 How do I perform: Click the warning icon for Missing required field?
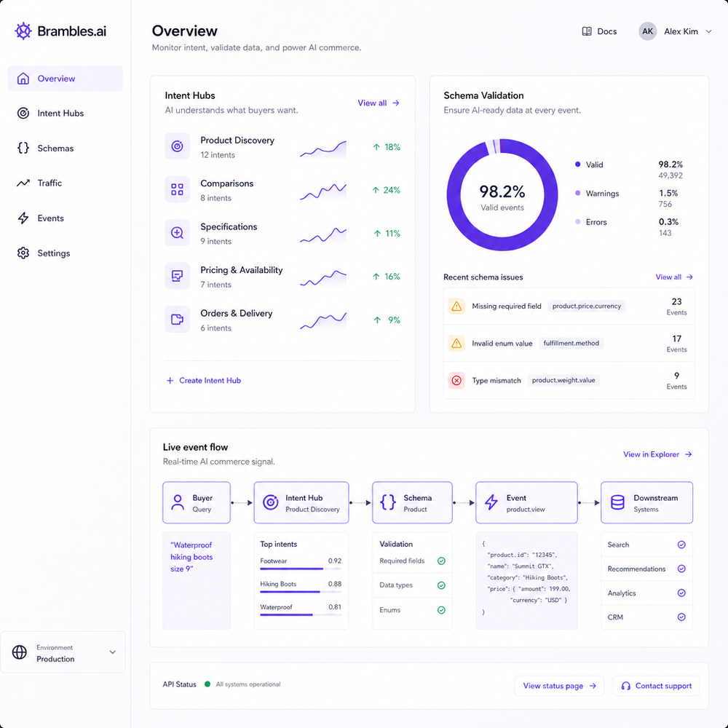tap(456, 306)
